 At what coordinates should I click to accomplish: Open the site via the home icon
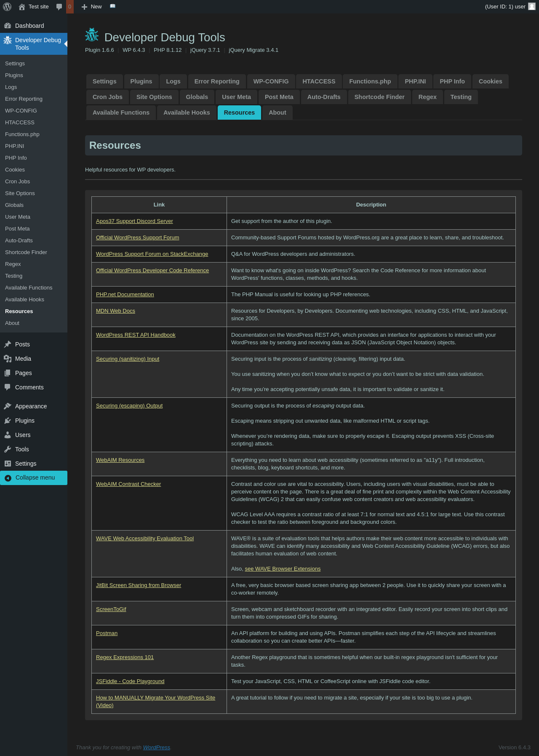click(22, 7)
